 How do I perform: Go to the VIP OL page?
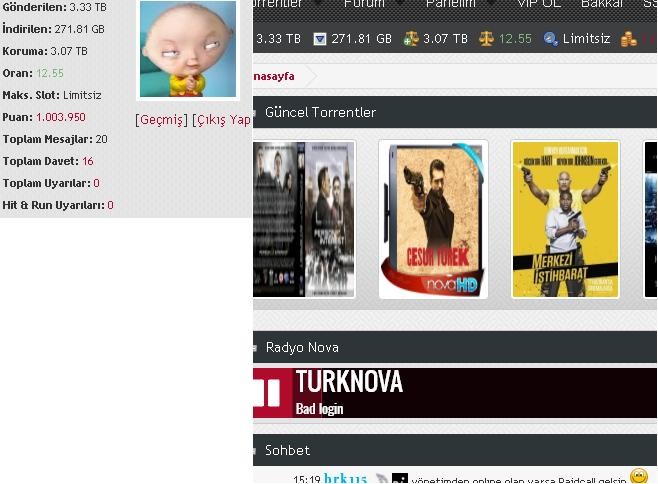[539, 4]
